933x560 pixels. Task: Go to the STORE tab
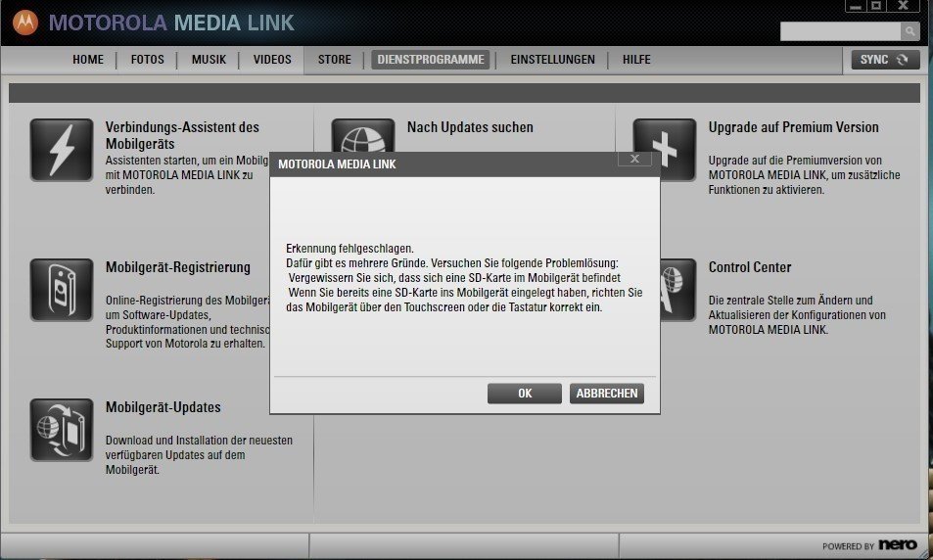[335, 60]
